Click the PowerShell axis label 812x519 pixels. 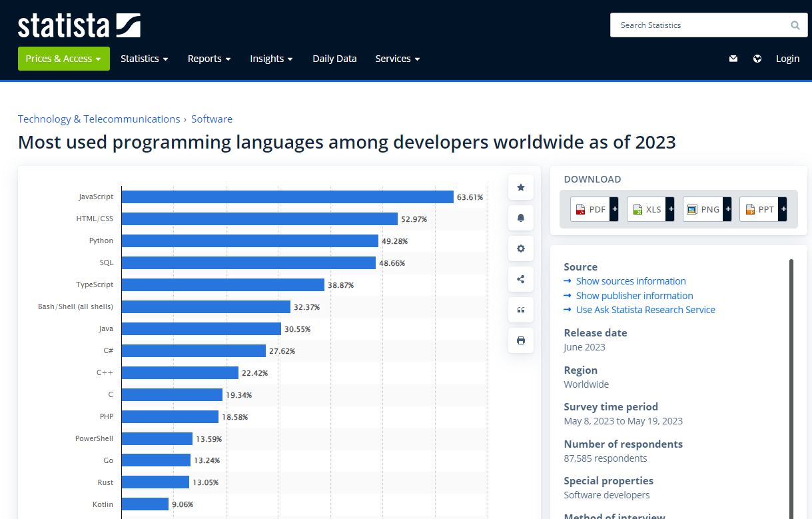tap(94, 438)
